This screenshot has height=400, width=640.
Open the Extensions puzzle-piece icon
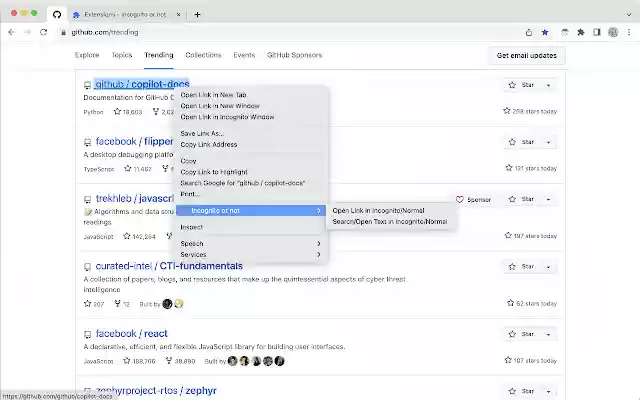coord(581,32)
